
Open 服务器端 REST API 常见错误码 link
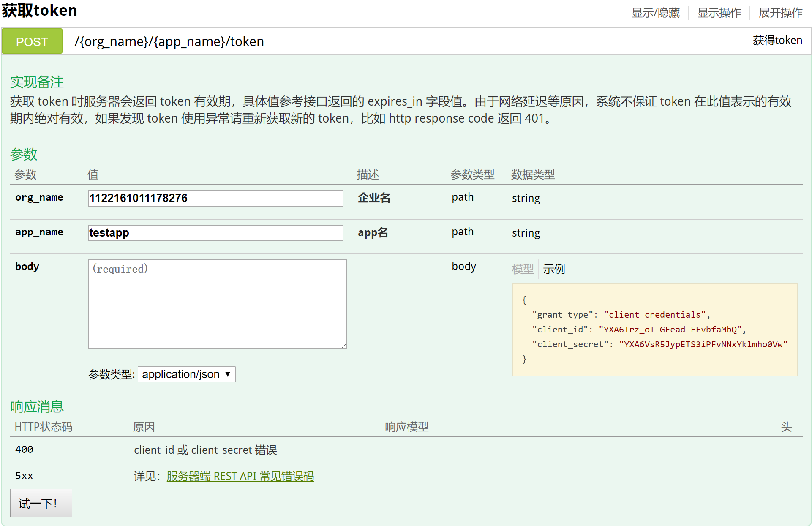point(240,476)
